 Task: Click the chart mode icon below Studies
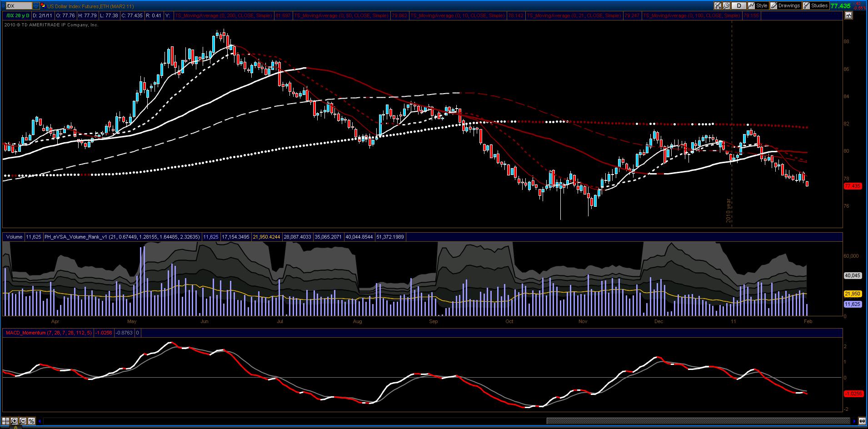[848, 15]
